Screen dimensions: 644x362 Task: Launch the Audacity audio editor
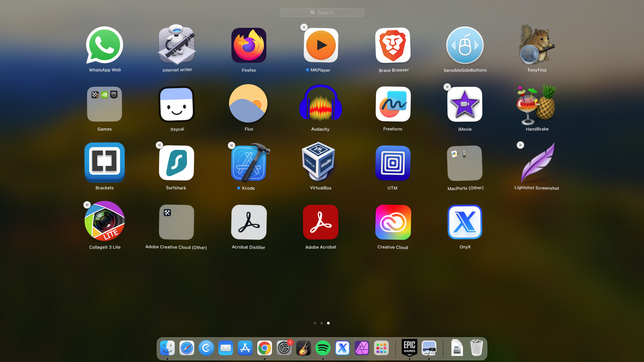[320, 104]
